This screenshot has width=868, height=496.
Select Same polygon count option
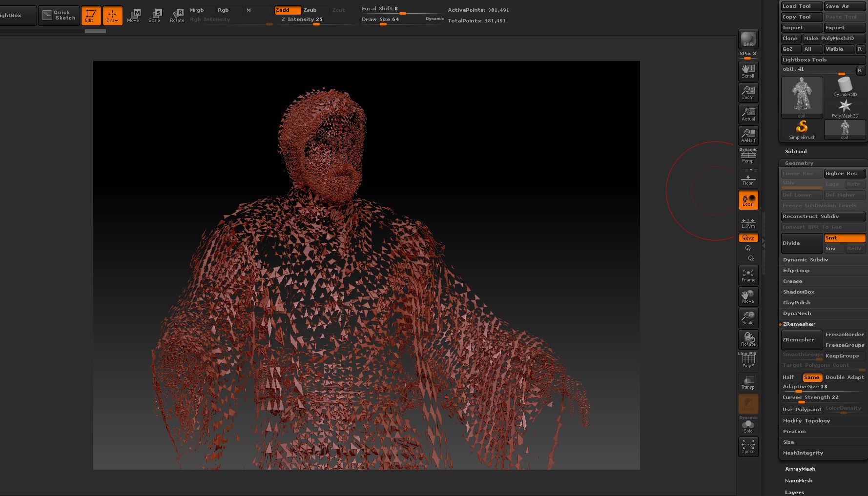(x=811, y=377)
